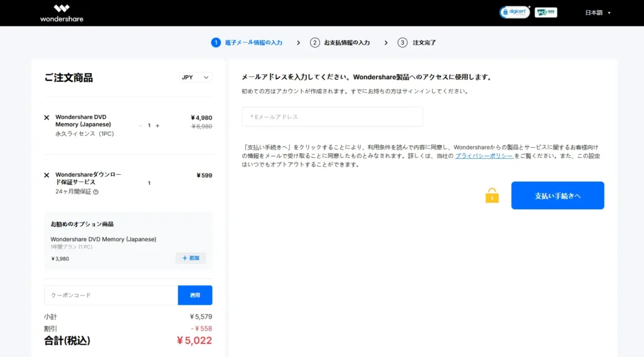
Task: Apply the coupon with 適用 button
Action: [x=195, y=295]
